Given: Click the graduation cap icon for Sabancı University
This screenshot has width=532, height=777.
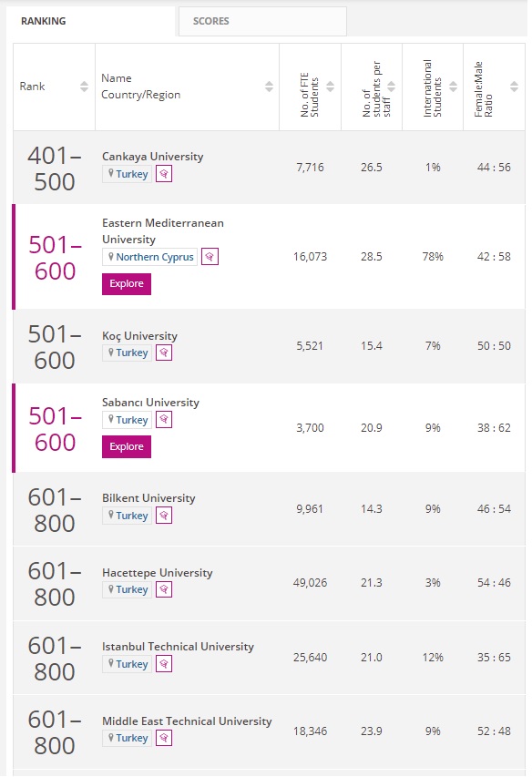Looking at the screenshot, I should [x=164, y=420].
